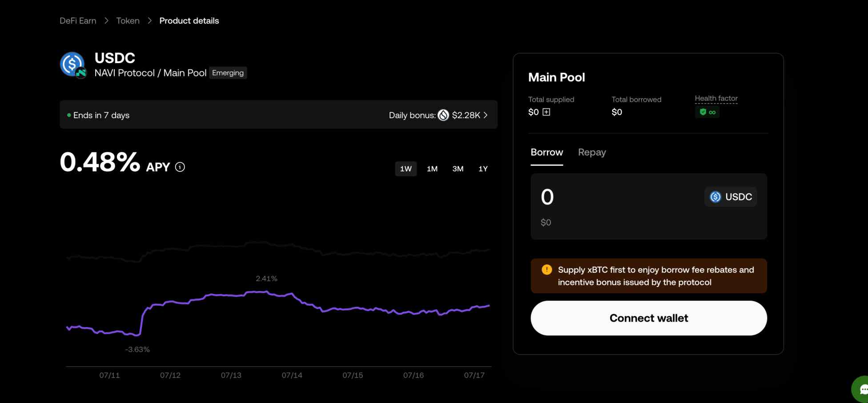
Task: Open the APY info tooltip icon
Action: click(180, 167)
